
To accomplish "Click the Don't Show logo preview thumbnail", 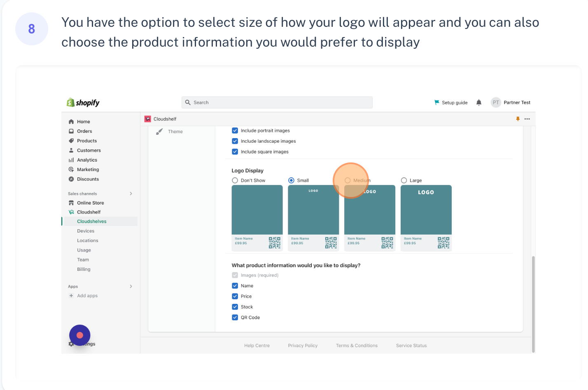I will pos(257,218).
